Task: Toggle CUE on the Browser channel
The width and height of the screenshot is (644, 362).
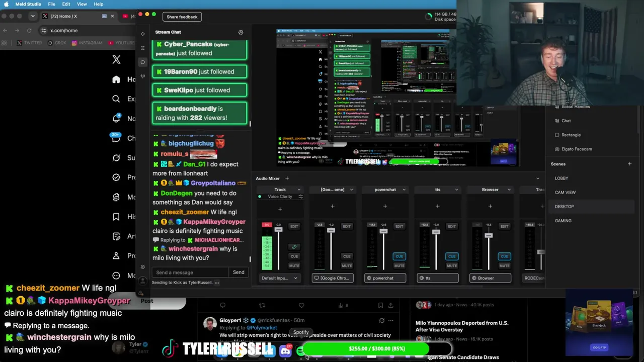Action: point(504,256)
